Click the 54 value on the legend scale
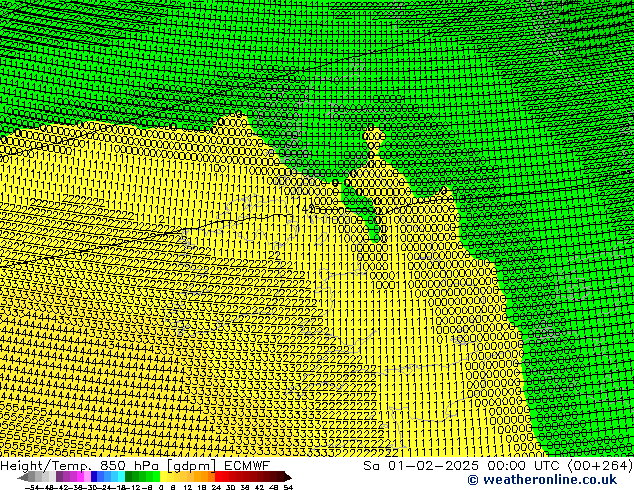Viewport: 634px width, 490px height. point(288,487)
